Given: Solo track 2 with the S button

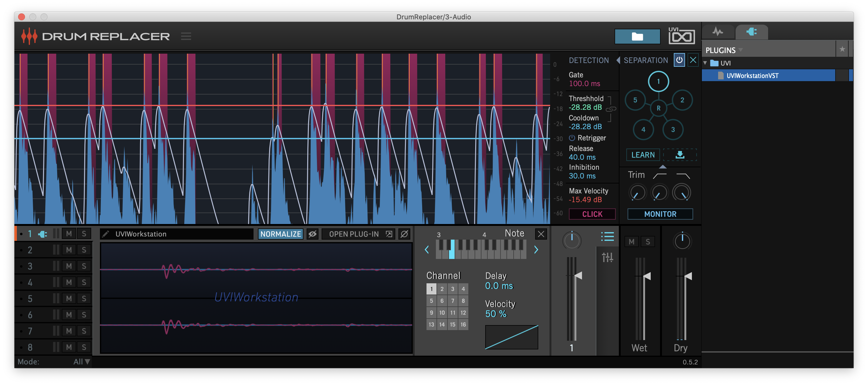Looking at the screenshot, I should pyautogui.click(x=84, y=250).
